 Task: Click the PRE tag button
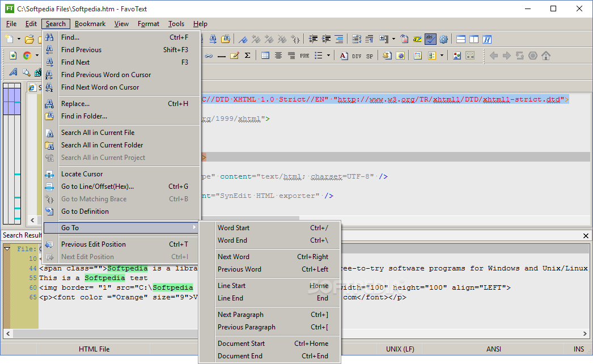(304, 56)
